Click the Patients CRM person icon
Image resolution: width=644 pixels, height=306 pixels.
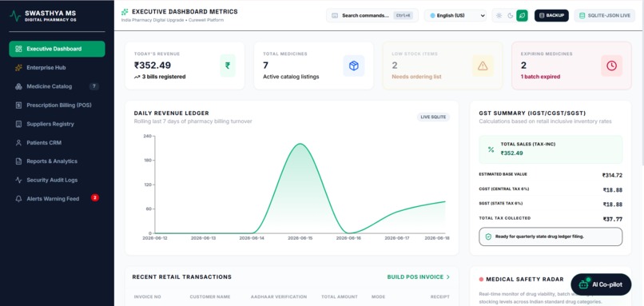click(x=18, y=142)
